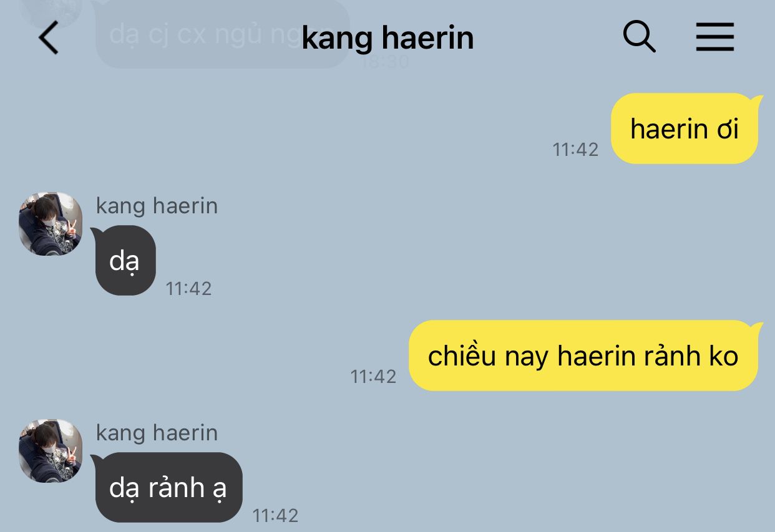
Task: Click the 11:42 timestamp beside 'haerin ơi'
Action: click(x=575, y=149)
